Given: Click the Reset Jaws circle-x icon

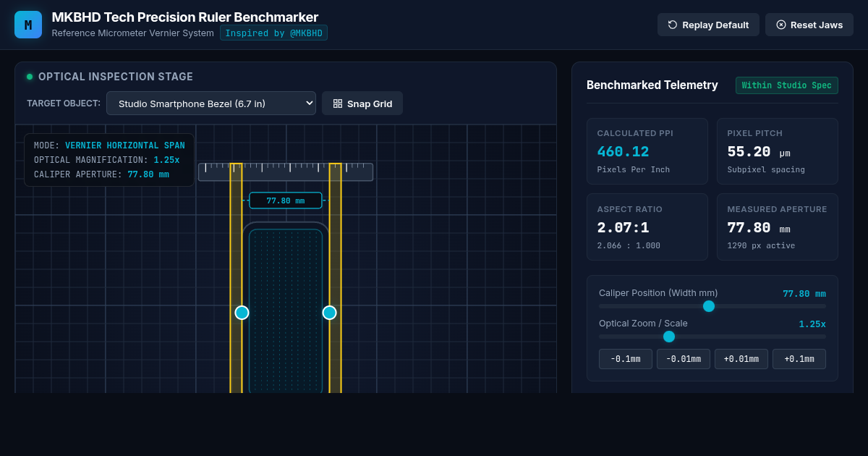Looking at the screenshot, I should 781,25.
